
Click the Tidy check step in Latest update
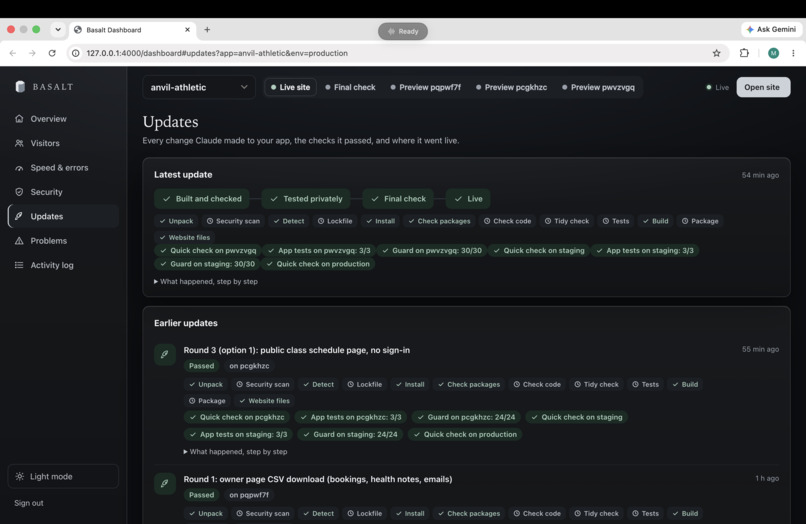point(566,221)
